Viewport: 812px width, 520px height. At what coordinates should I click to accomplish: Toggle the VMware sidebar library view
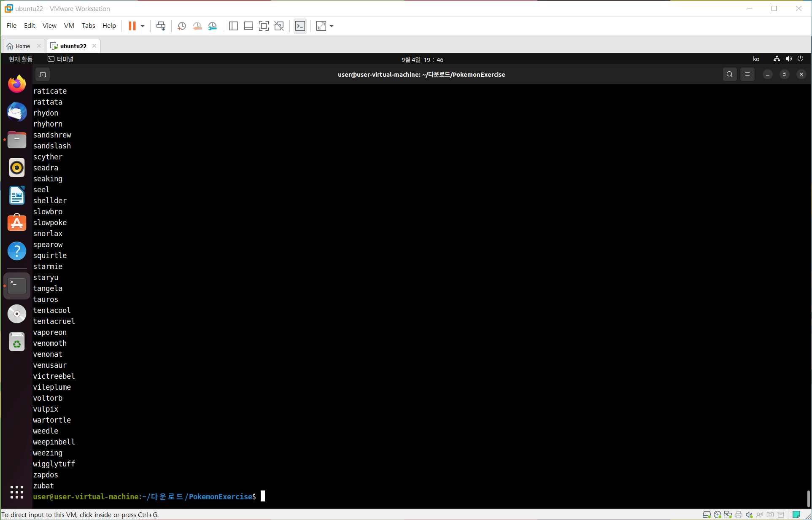pos(233,26)
